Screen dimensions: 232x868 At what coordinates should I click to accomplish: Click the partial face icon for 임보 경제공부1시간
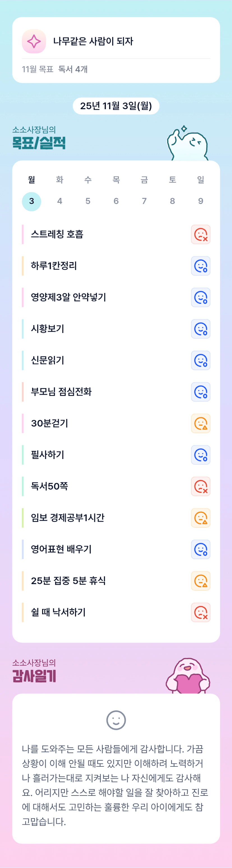(x=201, y=518)
